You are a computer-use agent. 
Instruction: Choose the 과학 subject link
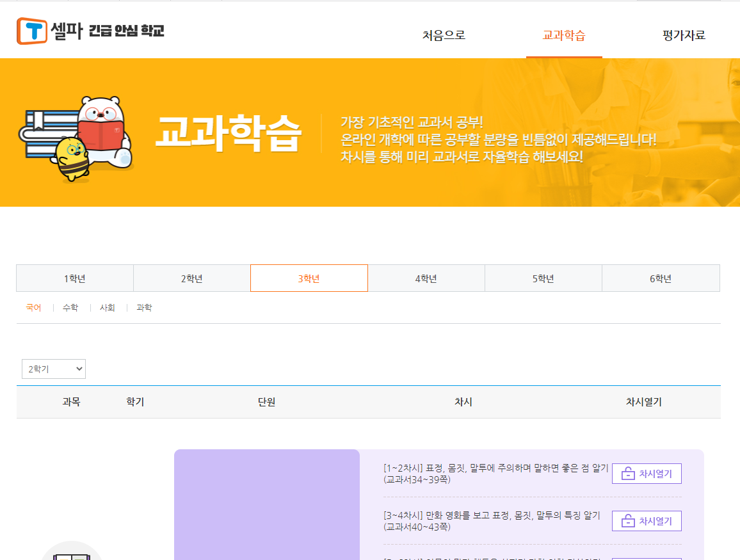(x=144, y=308)
